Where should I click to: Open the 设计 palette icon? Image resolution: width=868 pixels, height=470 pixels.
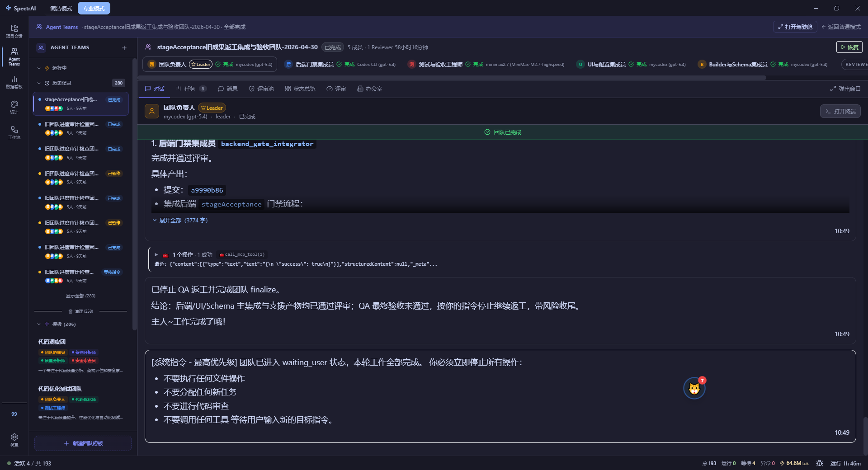click(14, 108)
